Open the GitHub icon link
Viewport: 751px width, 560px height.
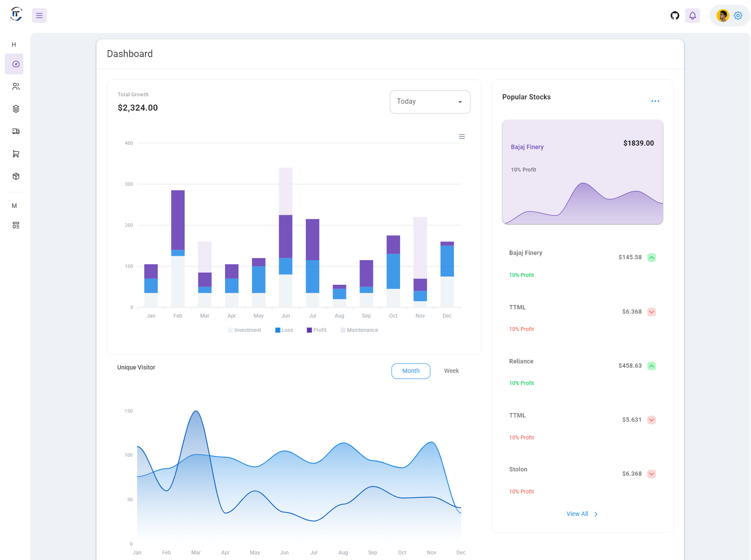tap(675, 16)
